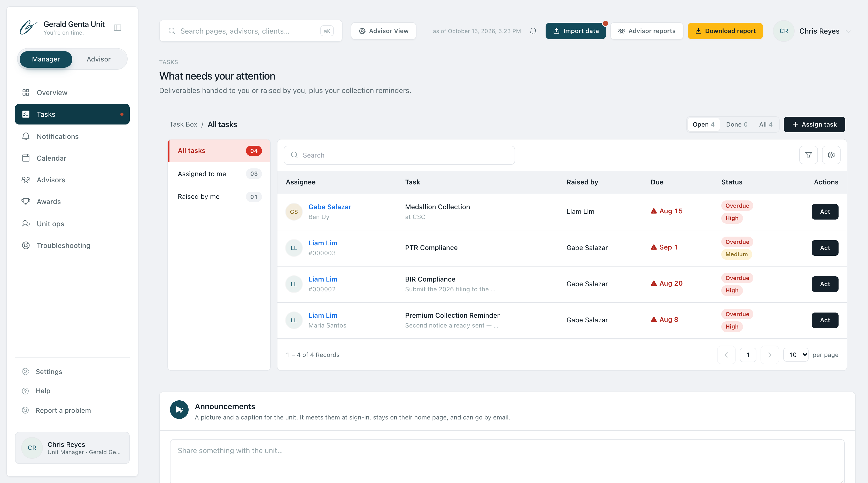The image size is (868, 483).
Task: Open the notification bell in header
Action: click(533, 31)
